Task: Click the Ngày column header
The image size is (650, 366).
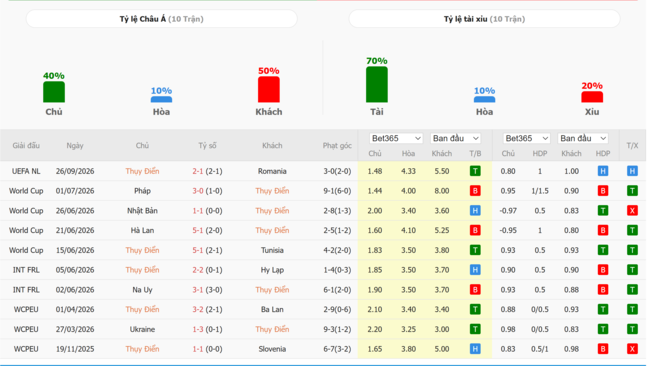Action: coord(75,145)
